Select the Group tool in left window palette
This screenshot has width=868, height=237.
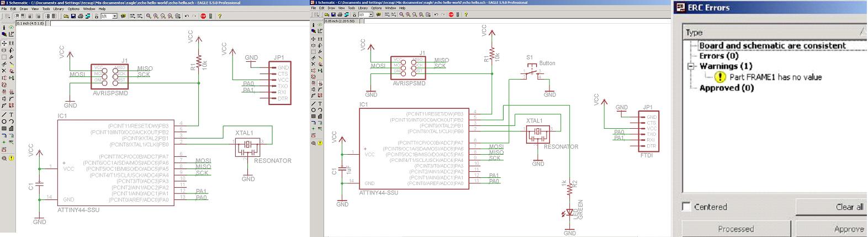tap(4, 57)
